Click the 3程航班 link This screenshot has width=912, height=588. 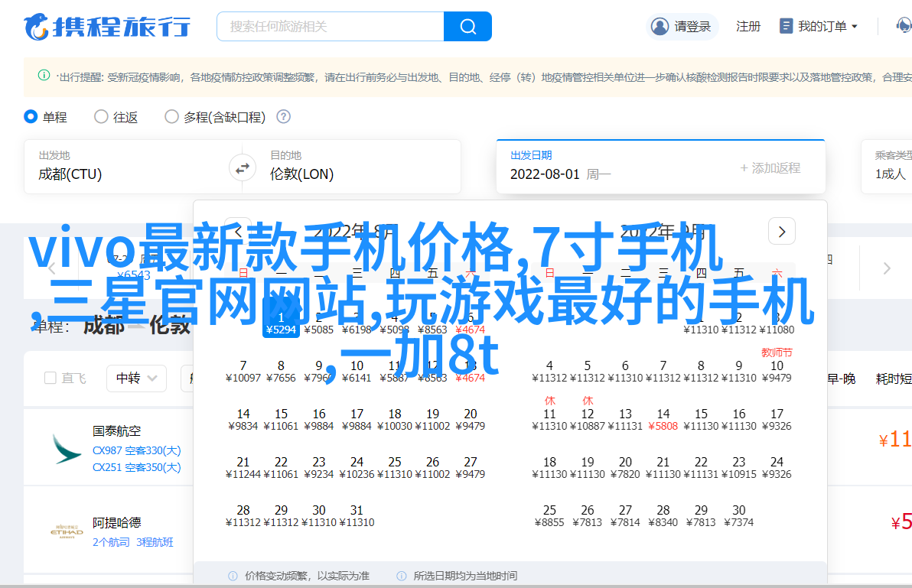[155, 542]
